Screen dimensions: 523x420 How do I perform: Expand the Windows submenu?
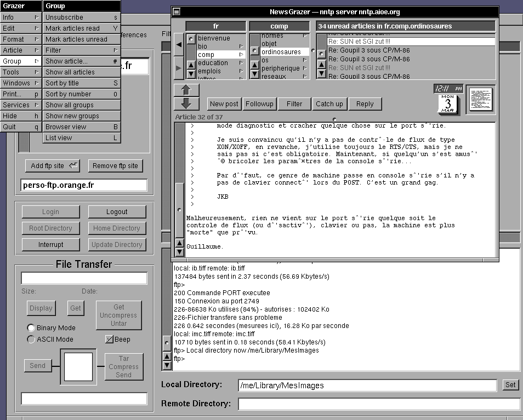[x=21, y=83]
